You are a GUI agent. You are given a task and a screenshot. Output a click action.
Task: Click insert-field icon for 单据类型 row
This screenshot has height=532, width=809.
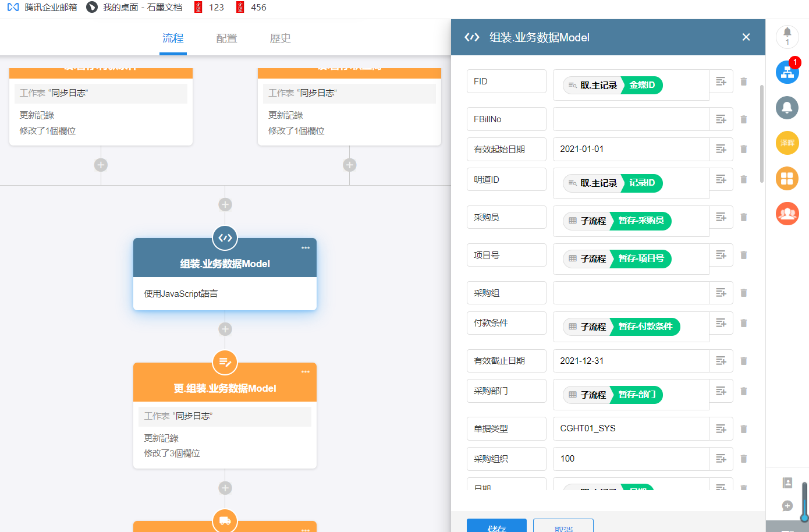click(x=721, y=429)
